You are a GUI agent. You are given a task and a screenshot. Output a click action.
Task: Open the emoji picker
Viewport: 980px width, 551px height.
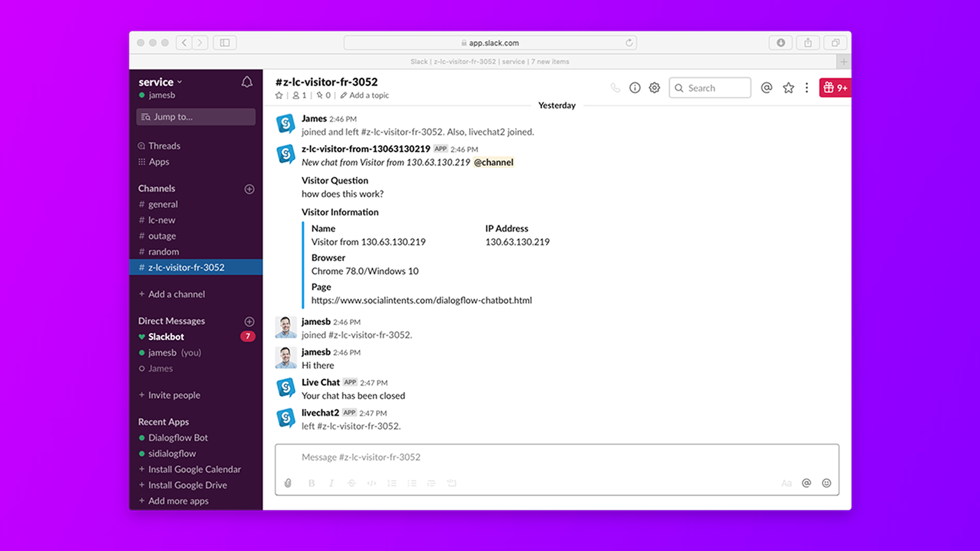coord(826,483)
